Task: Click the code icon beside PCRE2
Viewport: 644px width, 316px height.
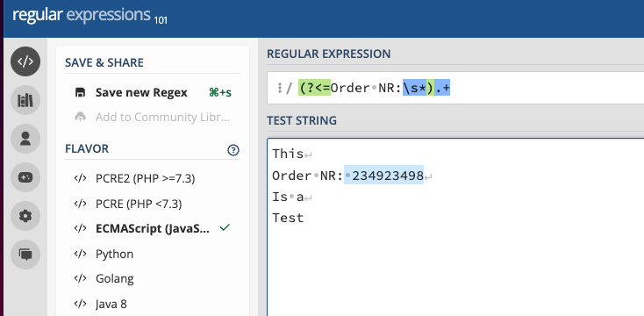Action: coord(80,178)
